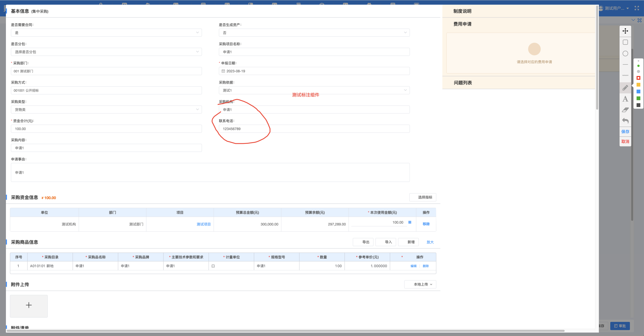Click the 导出 export button
This screenshot has height=336, width=644.
coord(363,242)
